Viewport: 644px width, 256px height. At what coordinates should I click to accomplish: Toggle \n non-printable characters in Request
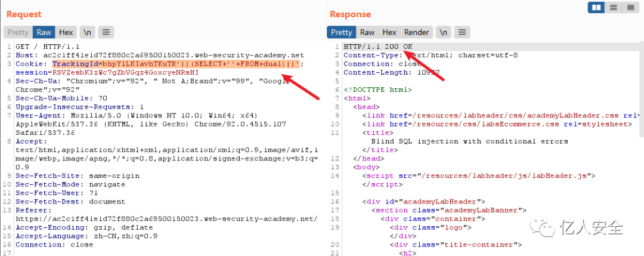pyautogui.click(x=87, y=32)
